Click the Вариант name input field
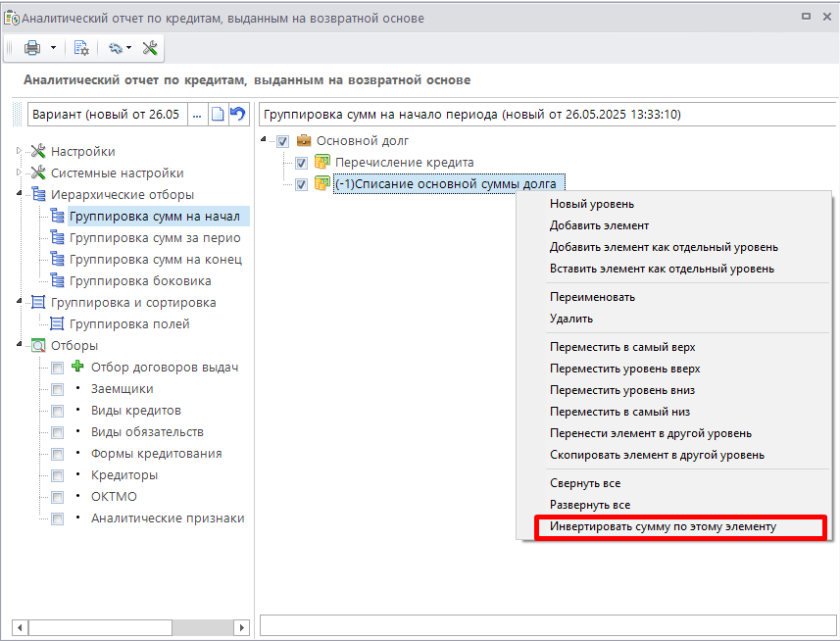This screenshot has width=840, height=641. pos(106,115)
